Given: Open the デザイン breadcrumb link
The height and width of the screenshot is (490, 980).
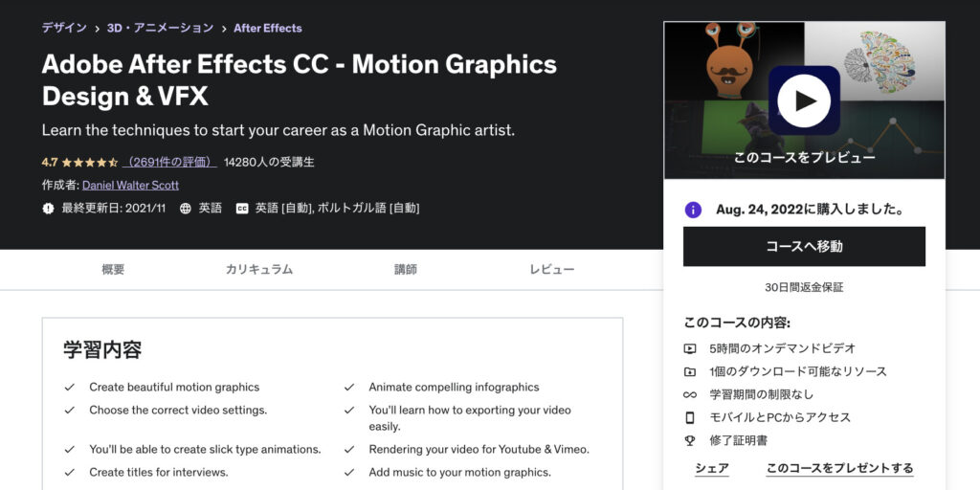Looking at the screenshot, I should click(x=64, y=28).
